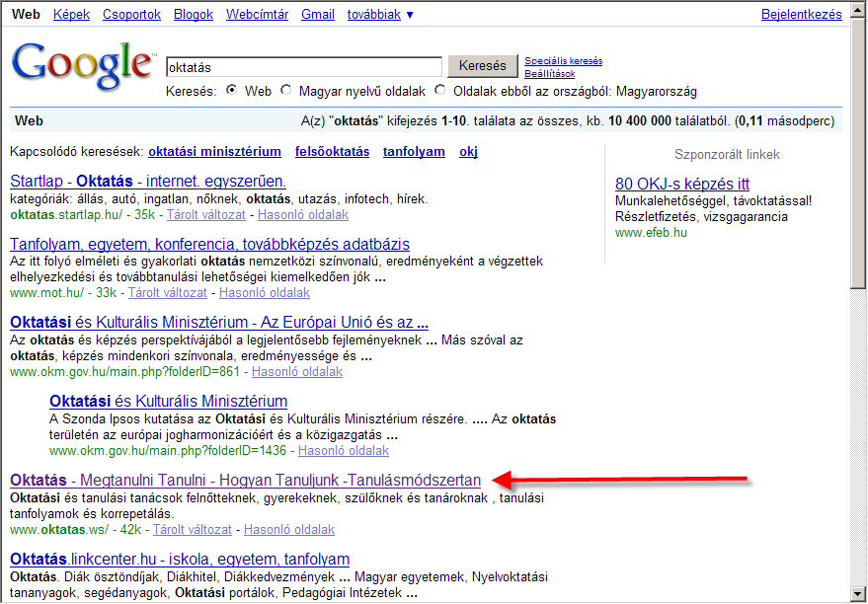
Task: Click the scrollbar down arrow
Action: [x=858, y=594]
